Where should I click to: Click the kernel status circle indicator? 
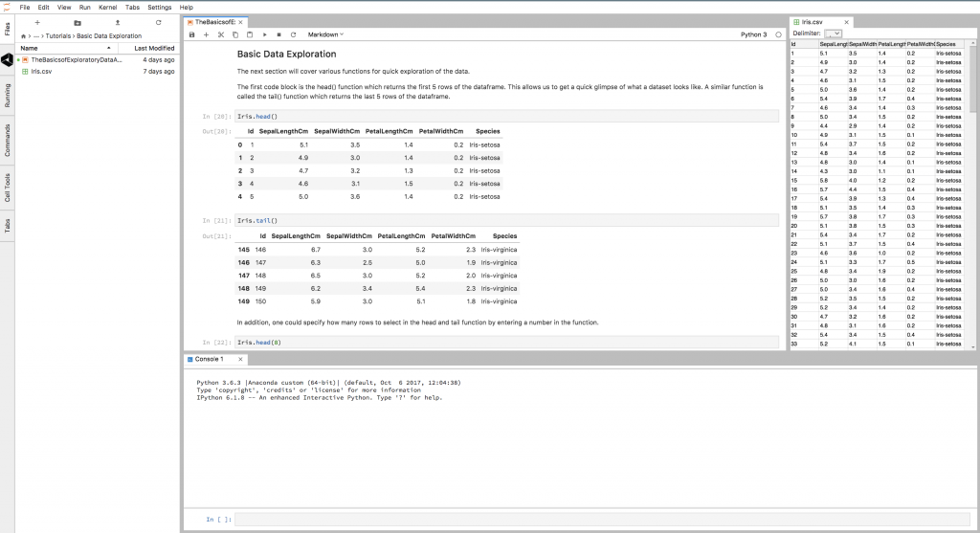(778, 35)
